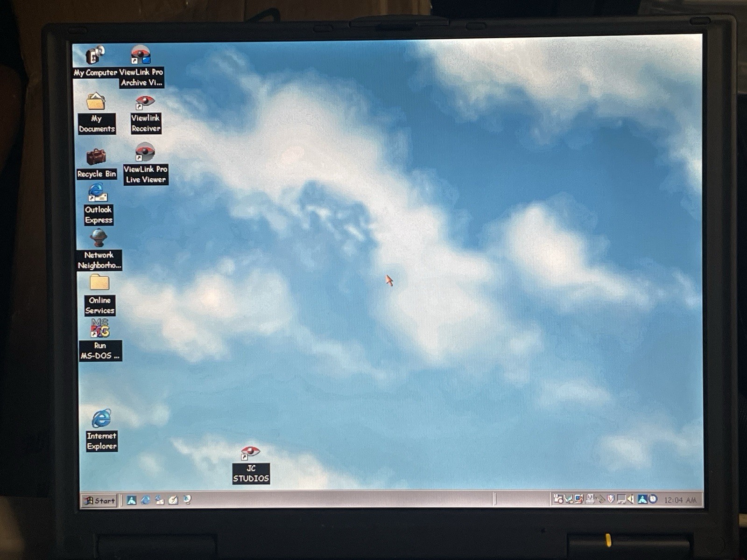Click the blue mountain icon in system tray

tap(642, 499)
